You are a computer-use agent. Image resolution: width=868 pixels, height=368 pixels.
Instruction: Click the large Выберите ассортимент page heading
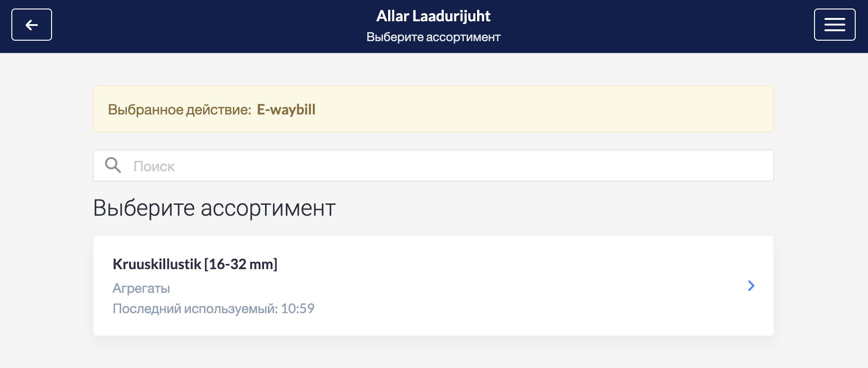coord(214,208)
